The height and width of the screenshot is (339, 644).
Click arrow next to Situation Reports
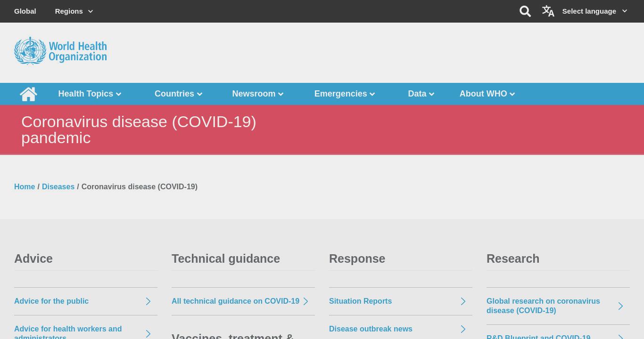pyautogui.click(x=463, y=301)
